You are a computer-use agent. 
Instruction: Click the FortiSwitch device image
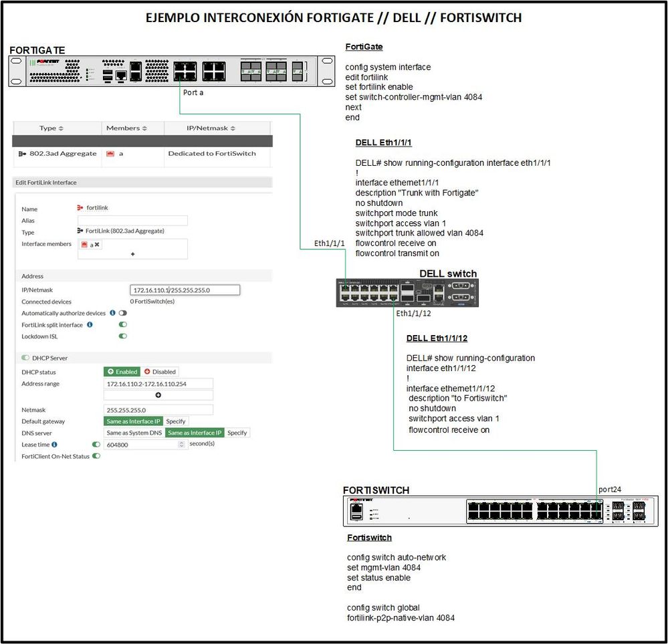[501, 511]
